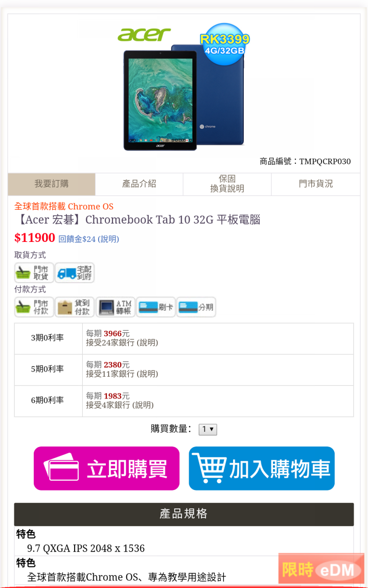This screenshot has height=588, width=368.
Task: Open 說明 link for 3期 24 banks
Action: click(147, 343)
